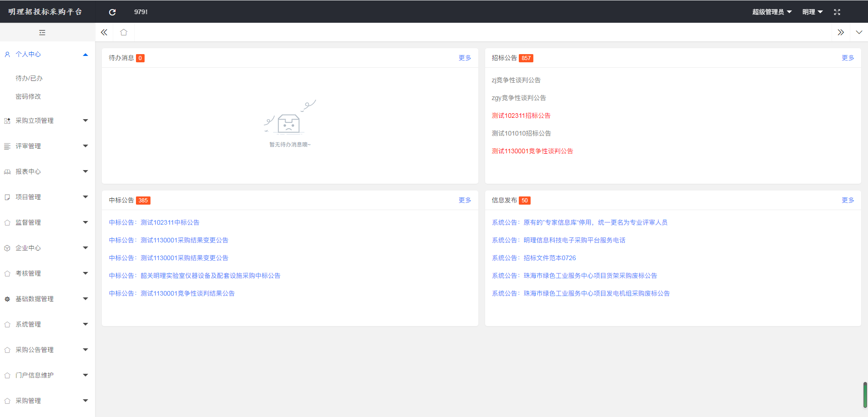
Task: Expand 监督管理 dropdown arrow
Action: (x=85, y=222)
